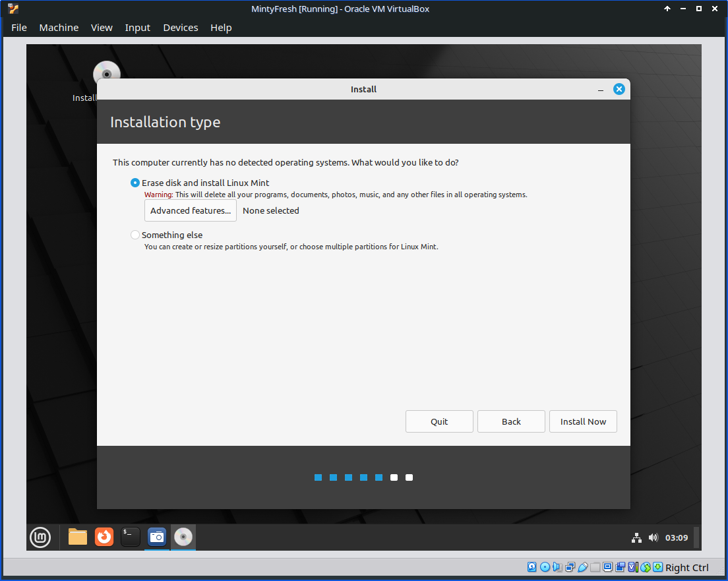This screenshot has height=581, width=728.
Task: Click the None selected label
Action: pos(270,211)
